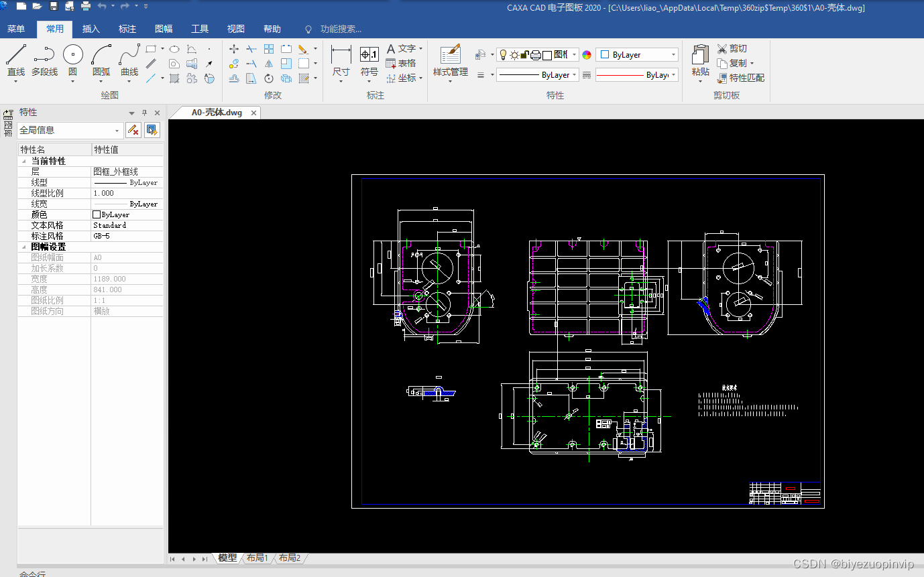Screen dimensions: 924x577
Task: Save the drawing from quick access toolbar
Action: (x=54, y=7)
